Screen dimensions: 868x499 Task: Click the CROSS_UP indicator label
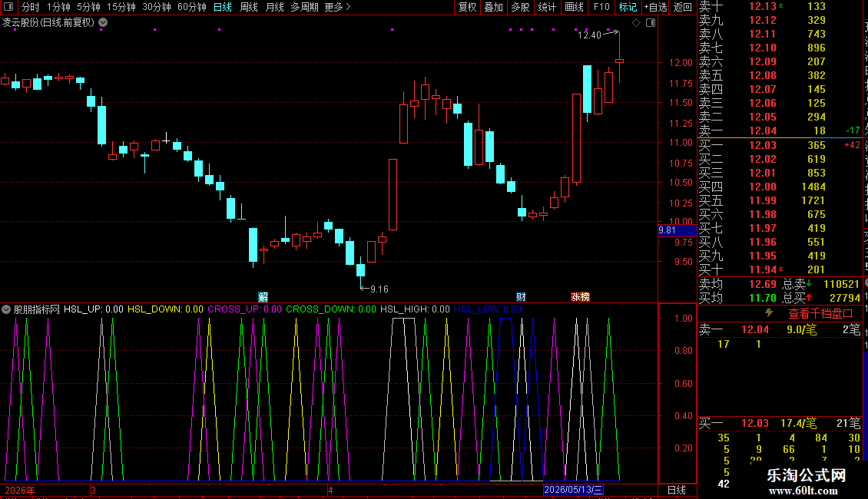[x=245, y=309]
